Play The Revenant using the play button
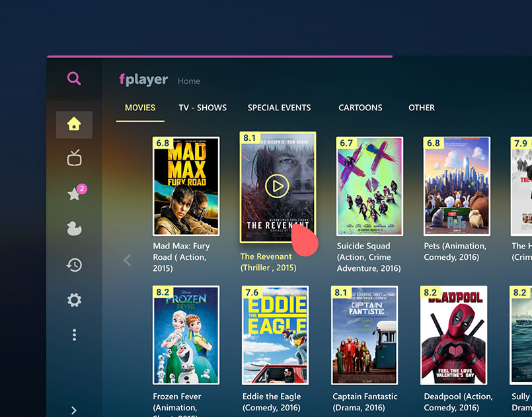 277,186
